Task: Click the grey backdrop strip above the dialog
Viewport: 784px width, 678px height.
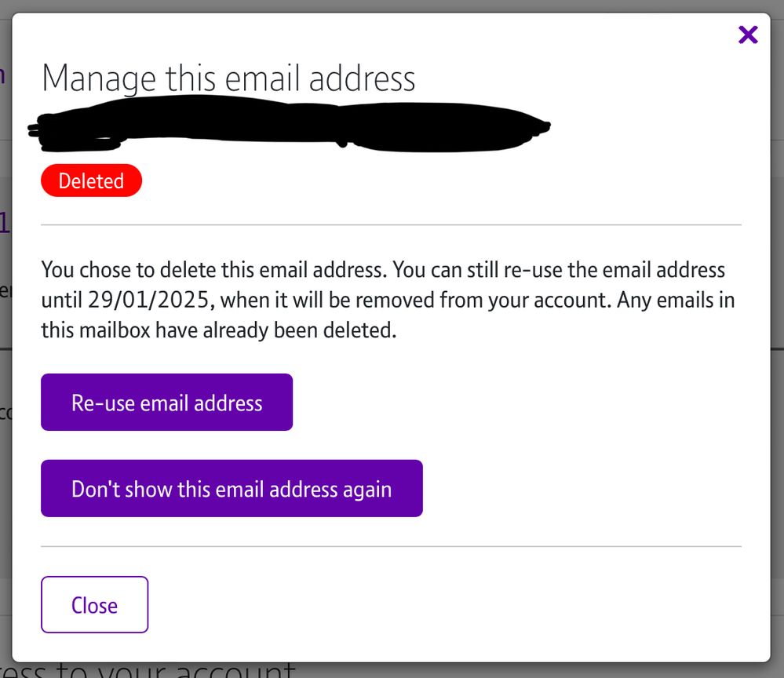Action: tap(392, 5)
